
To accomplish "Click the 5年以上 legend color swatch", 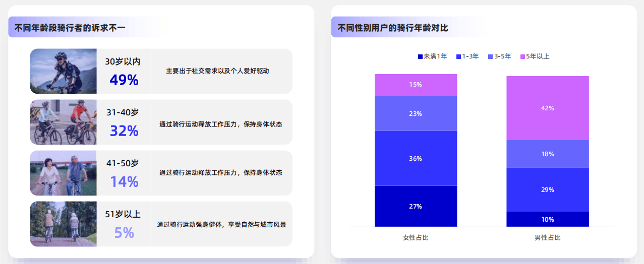I will tap(522, 56).
